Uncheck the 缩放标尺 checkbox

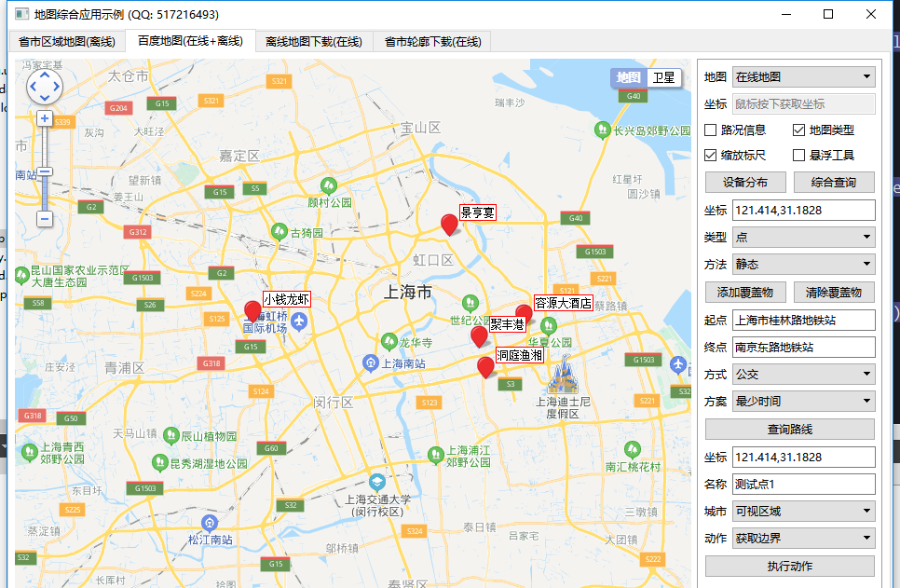pyautogui.click(x=711, y=155)
